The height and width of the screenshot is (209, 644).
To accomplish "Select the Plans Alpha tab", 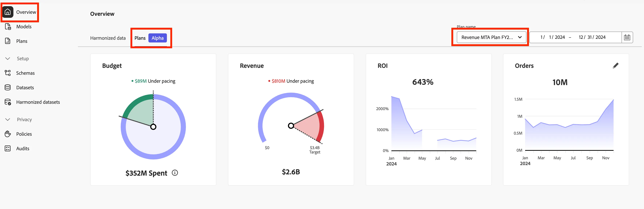I will 151,38.
